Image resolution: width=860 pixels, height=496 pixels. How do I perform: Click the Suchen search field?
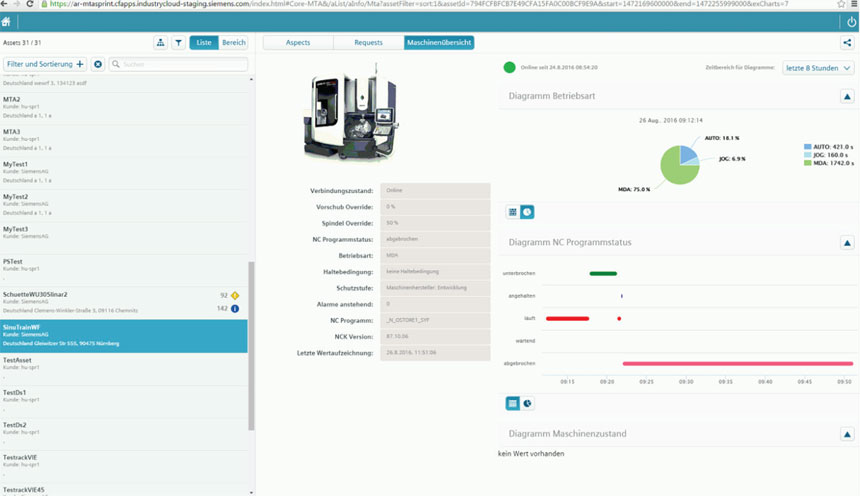click(x=178, y=64)
